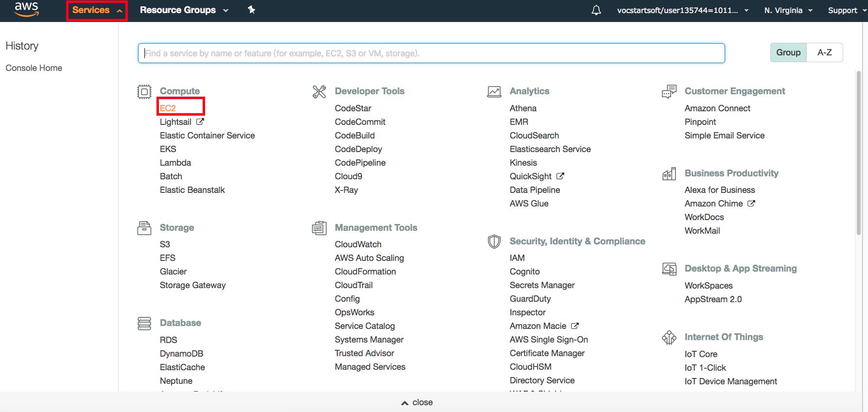Open CloudTrail service
This screenshot has height=412, width=868.
click(x=354, y=285)
